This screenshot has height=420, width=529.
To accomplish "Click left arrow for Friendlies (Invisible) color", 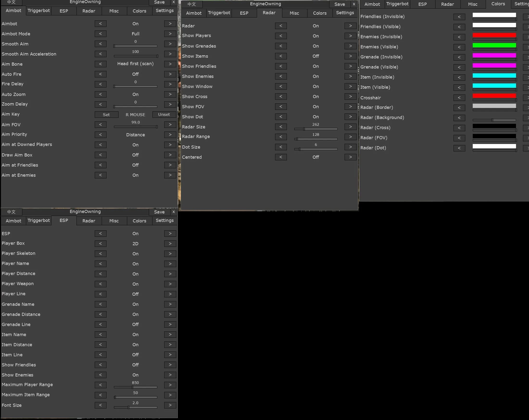I will coord(459,17).
